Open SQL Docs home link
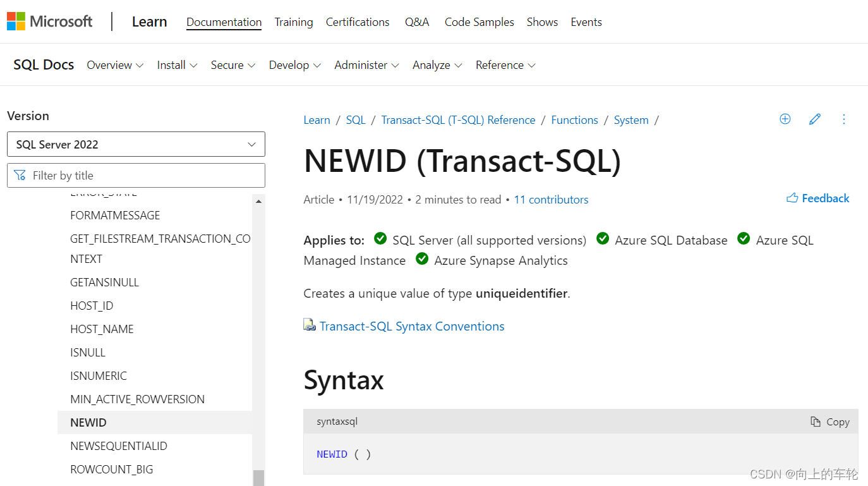This screenshot has width=868, height=486. click(44, 64)
